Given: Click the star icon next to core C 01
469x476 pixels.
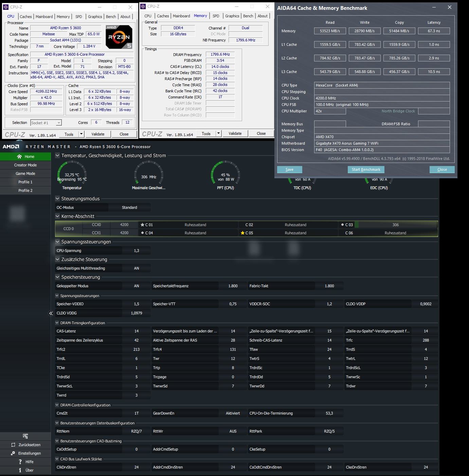Looking at the screenshot, I should click(142, 225).
